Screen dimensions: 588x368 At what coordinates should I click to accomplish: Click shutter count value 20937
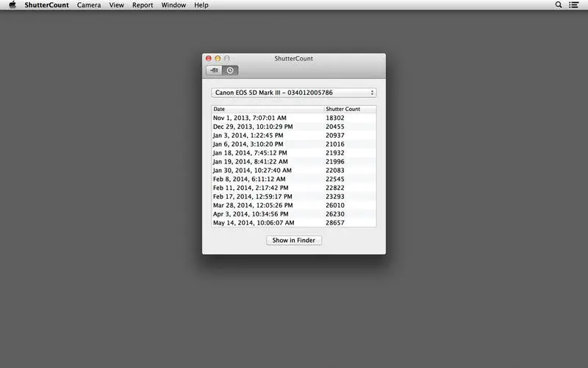click(335, 135)
